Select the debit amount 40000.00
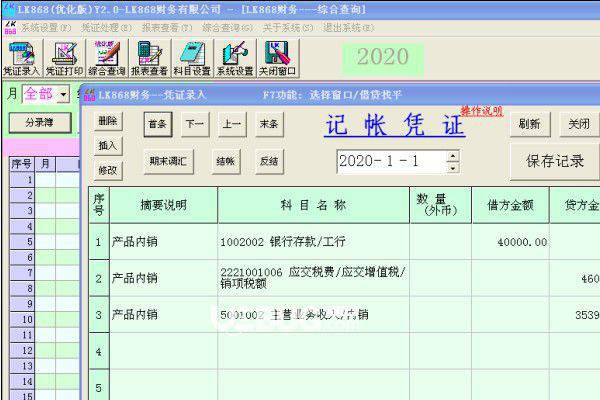 [x=510, y=242]
